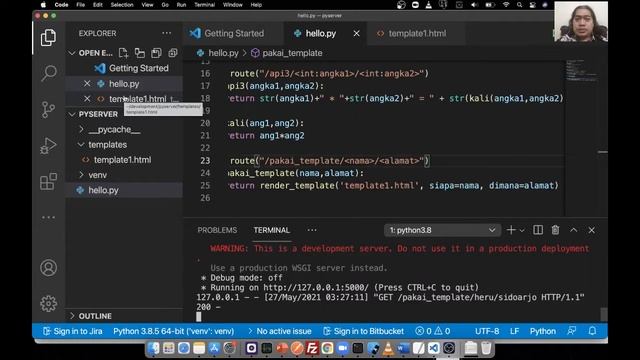Screen dimensions: 640x360
Task: Select the hello.py editor tab
Action: point(320,33)
